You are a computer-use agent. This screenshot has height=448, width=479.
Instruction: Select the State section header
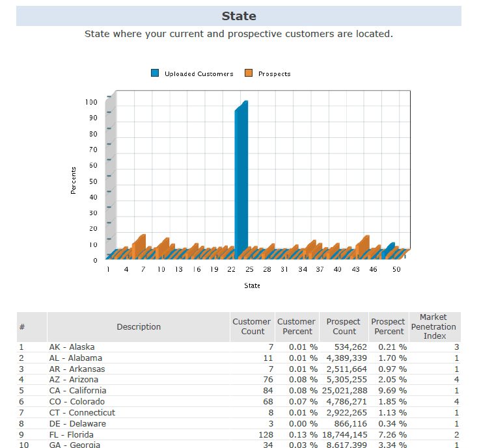tap(239, 16)
